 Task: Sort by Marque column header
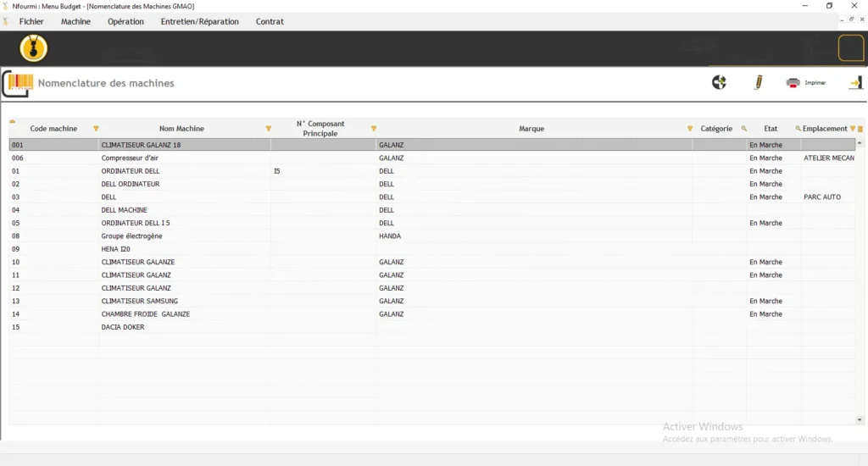click(x=531, y=129)
